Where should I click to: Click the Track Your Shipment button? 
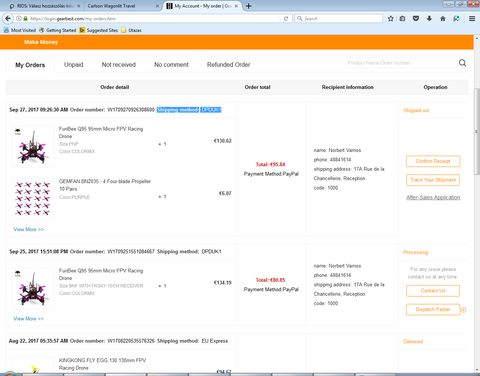pos(433,180)
